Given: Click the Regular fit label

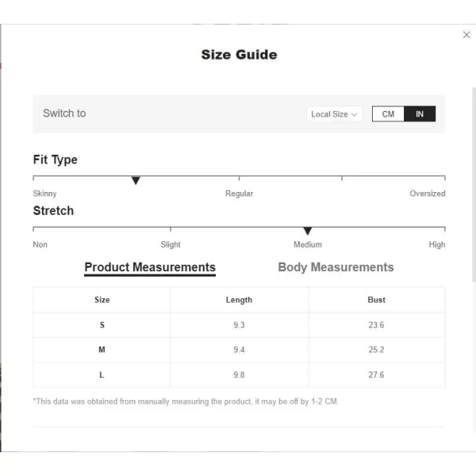Looking at the screenshot, I should tap(239, 194).
